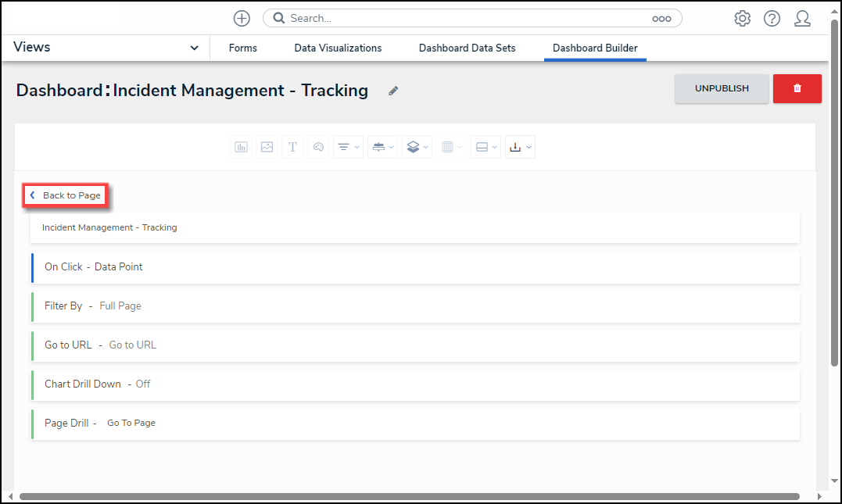The height and width of the screenshot is (504, 842).
Task: Open the help question mark icon
Action: [x=772, y=19]
